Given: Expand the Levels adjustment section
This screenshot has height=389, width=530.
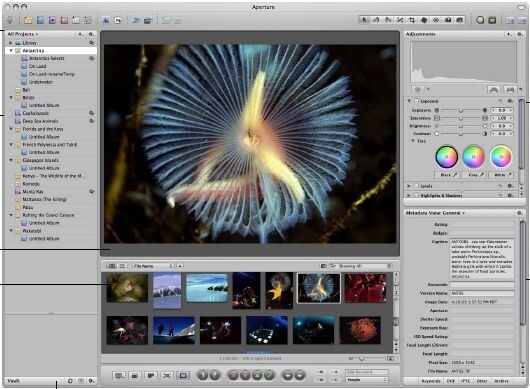Looking at the screenshot, I should (x=409, y=186).
